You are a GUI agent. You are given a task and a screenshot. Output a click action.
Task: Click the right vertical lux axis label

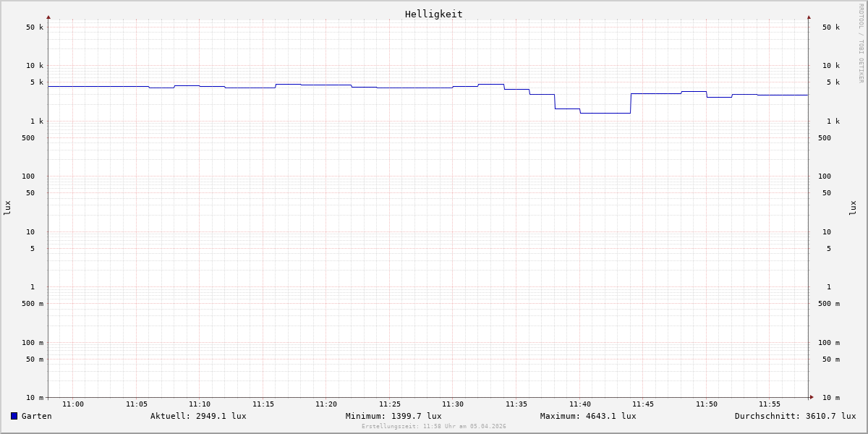click(x=853, y=208)
